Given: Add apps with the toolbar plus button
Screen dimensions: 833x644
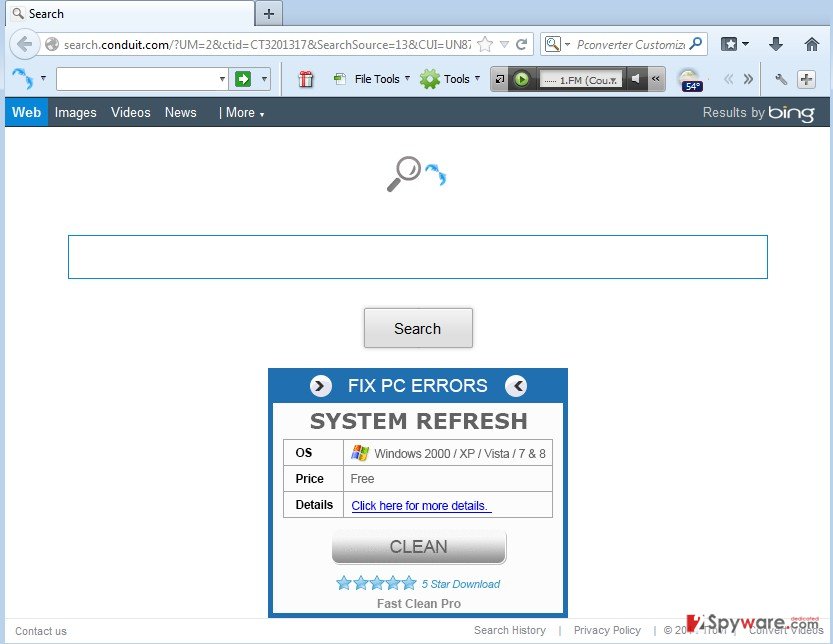Looking at the screenshot, I should click(x=806, y=79).
